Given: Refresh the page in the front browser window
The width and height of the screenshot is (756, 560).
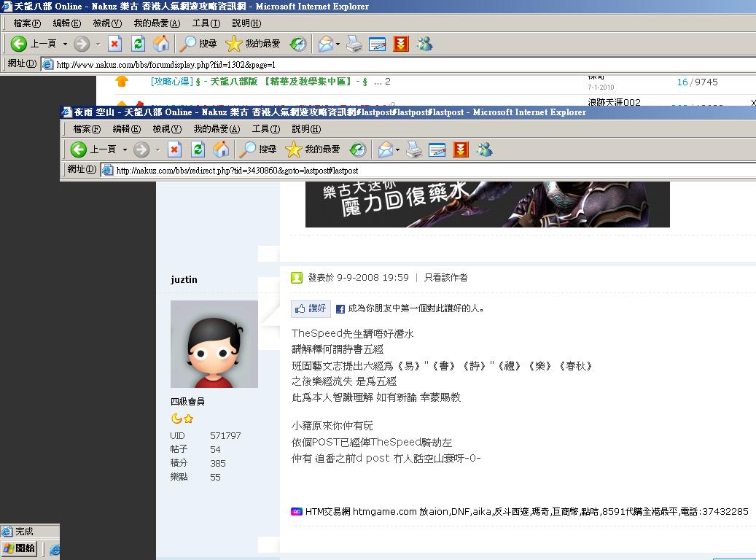Looking at the screenshot, I should pos(198,149).
